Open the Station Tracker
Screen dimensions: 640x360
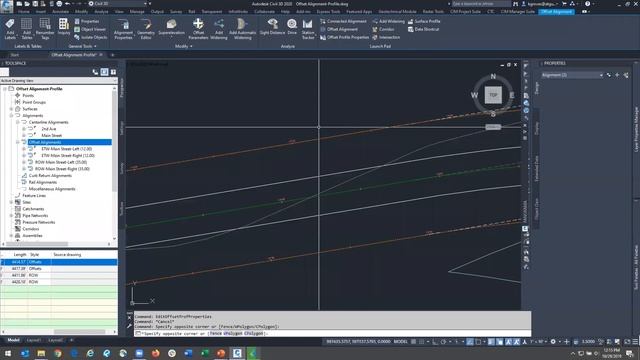[x=308, y=29]
